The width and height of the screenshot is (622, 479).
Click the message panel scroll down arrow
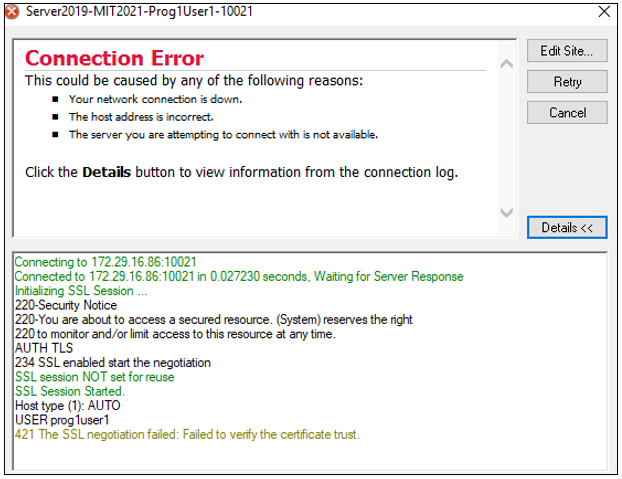click(506, 213)
